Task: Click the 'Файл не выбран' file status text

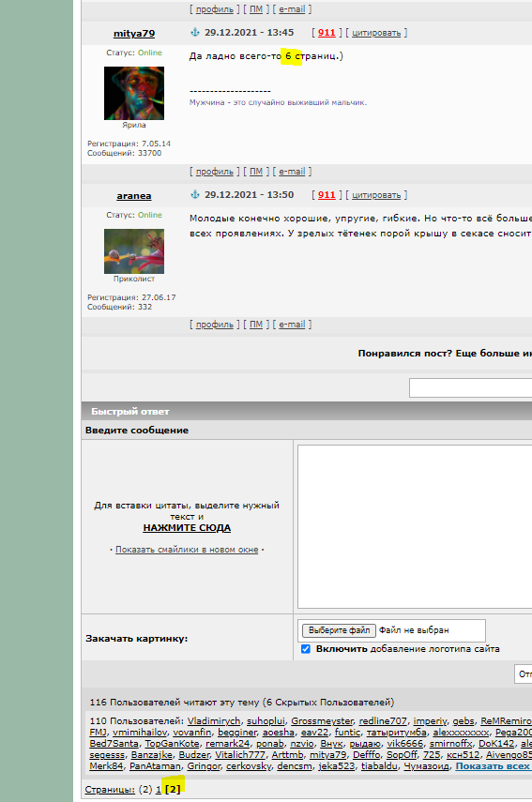Action: 414,630
